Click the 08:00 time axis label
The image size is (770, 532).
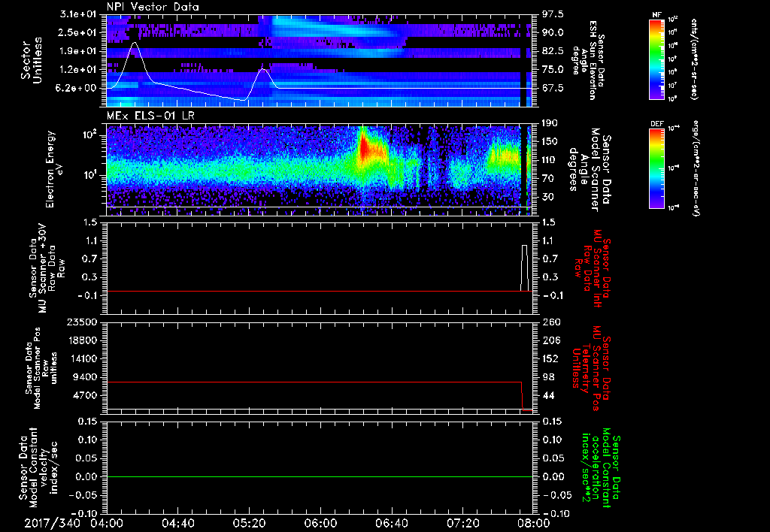pos(534,523)
